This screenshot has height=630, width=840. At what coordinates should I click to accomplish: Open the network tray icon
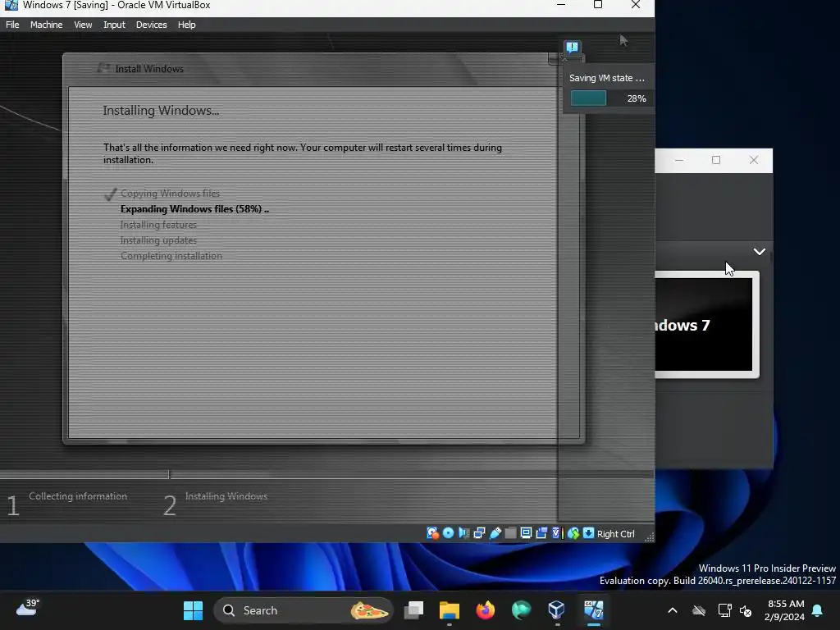click(724, 610)
